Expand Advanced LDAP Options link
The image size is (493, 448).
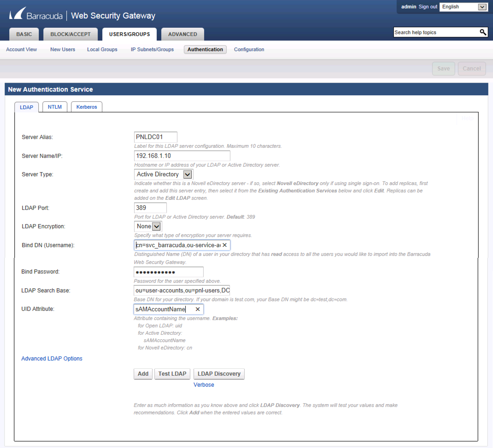(x=52, y=359)
